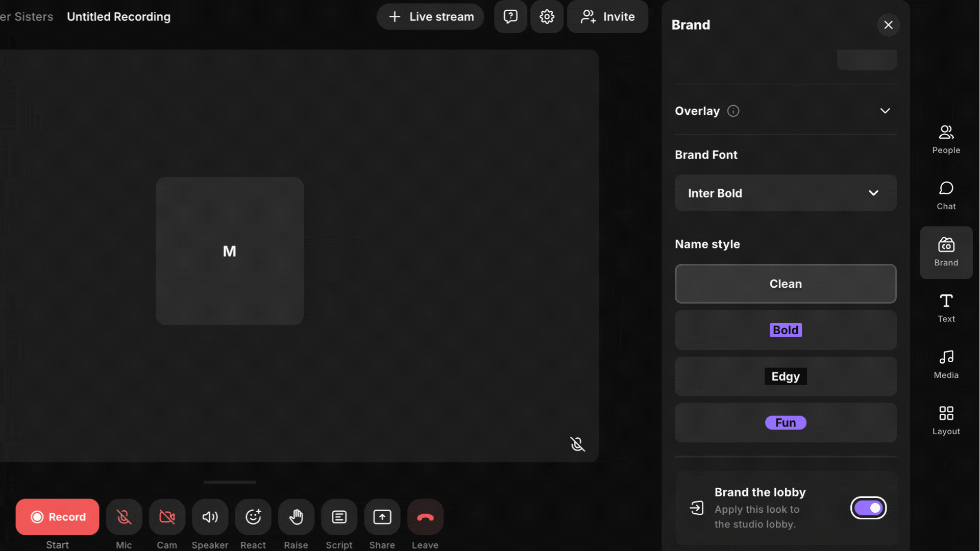This screenshot has width=980, height=551.
Task: Open the Inter Bold font dropdown
Action: point(785,193)
